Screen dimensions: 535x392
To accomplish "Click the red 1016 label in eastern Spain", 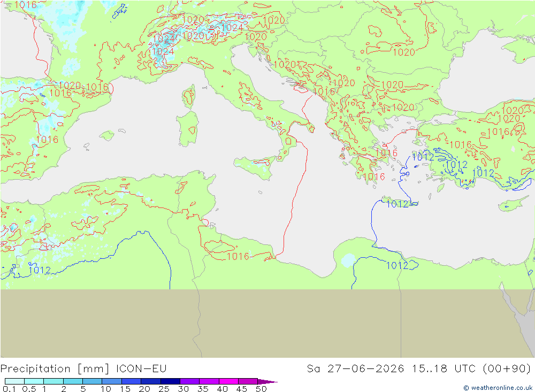I will 48,140.
